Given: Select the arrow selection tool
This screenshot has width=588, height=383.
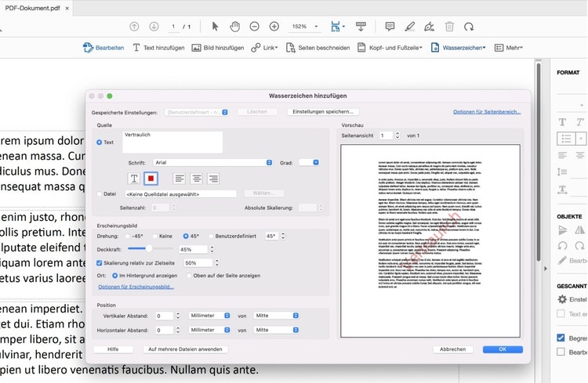Looking at the screenshot, I should [216, 26].
